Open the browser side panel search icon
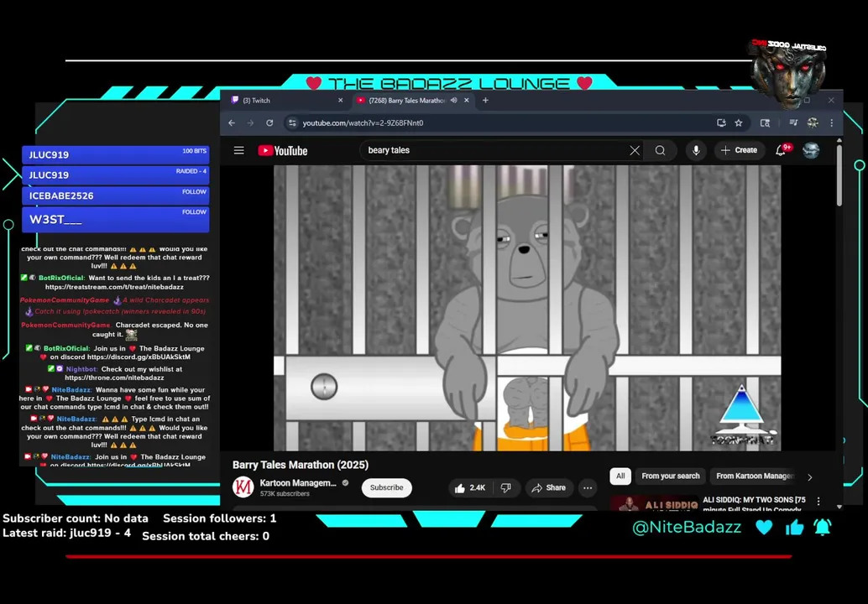 click(x=765, y=122)
